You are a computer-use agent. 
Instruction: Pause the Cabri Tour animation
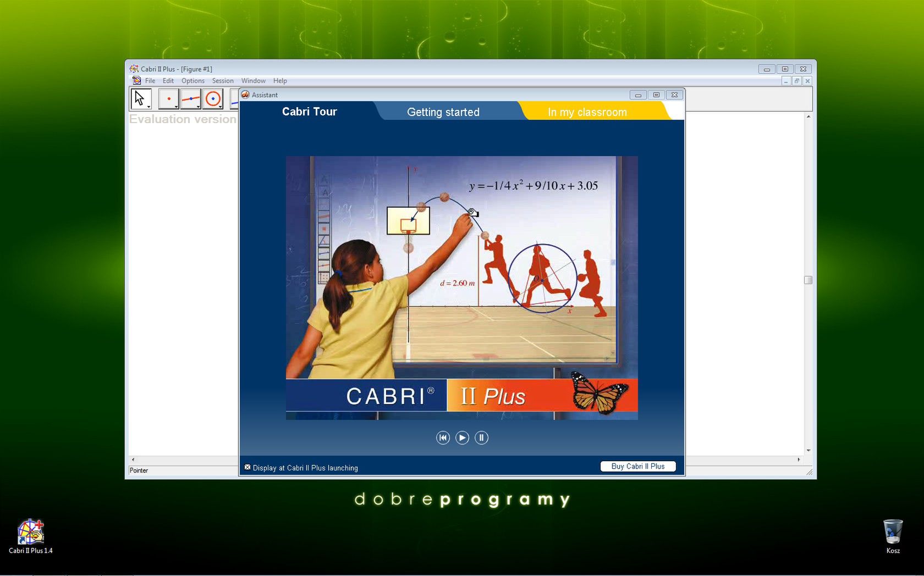pyautogui.click(x=481, y=437)
